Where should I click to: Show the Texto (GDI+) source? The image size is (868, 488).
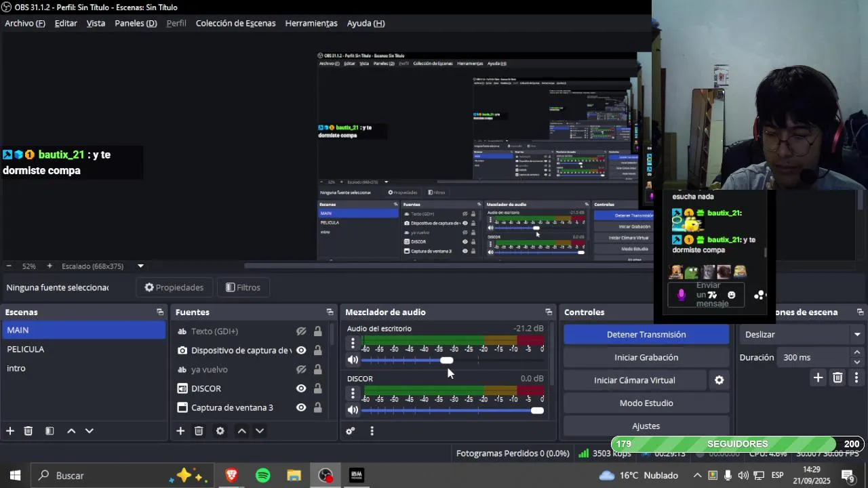click(301, 331)
